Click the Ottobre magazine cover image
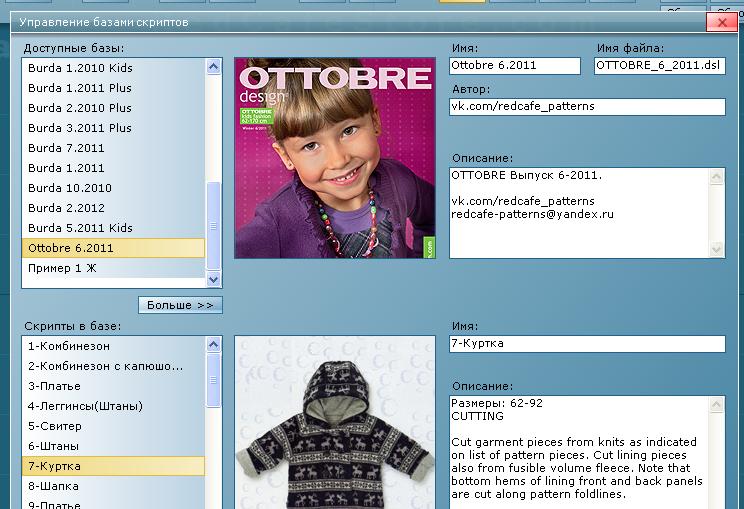 (x=335, y=158)
